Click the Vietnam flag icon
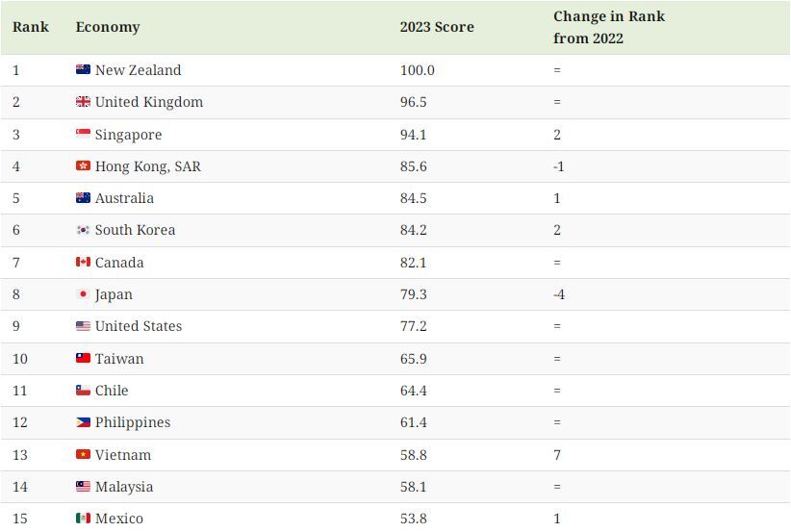The image size is (791, 532). [83, 455]
